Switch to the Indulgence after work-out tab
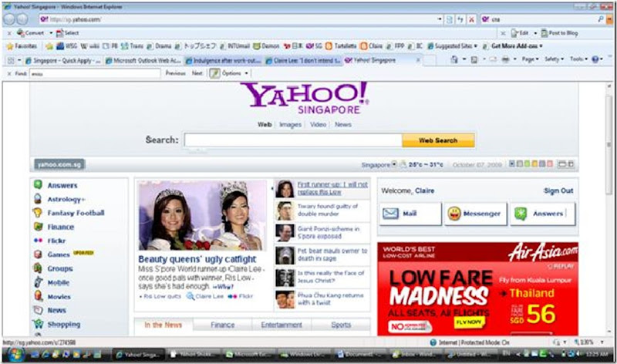The width and height of the screenshot is (617, 364). pyautogui.click(x=223, y=61)
